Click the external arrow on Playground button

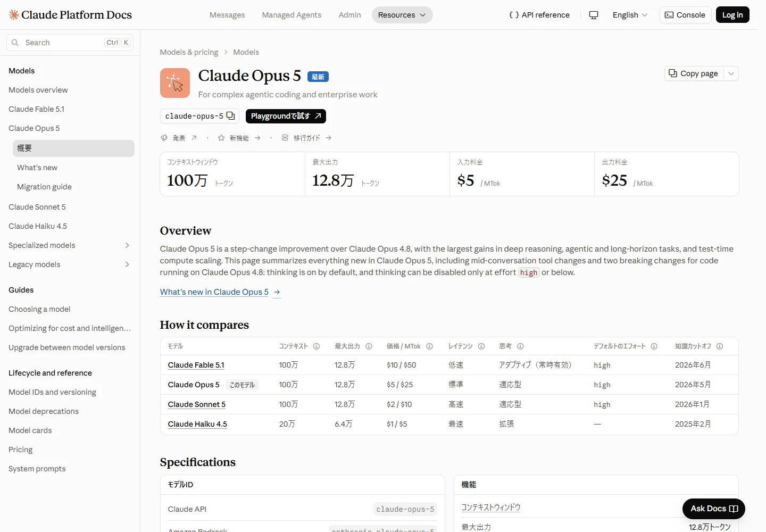(318, 116)
